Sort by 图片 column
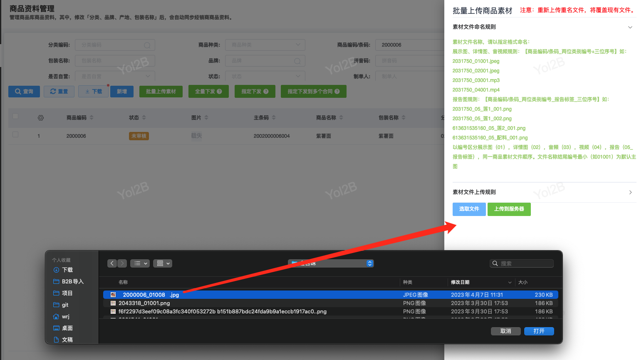The height and width of the screenshot is (360, 644). pos(206,118)
